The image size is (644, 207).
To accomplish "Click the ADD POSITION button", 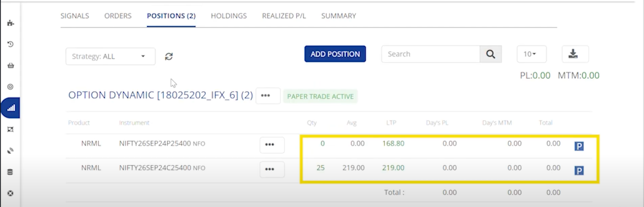I will point(335,54).
